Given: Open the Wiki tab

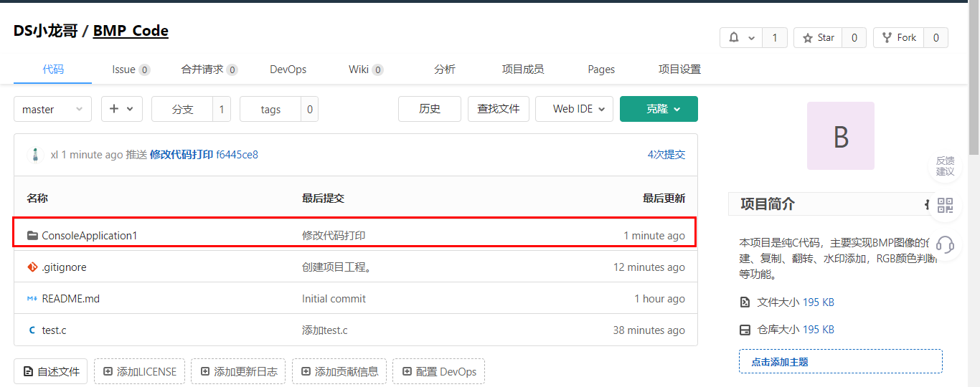Looking at the screenshot, I should (366, 70).
